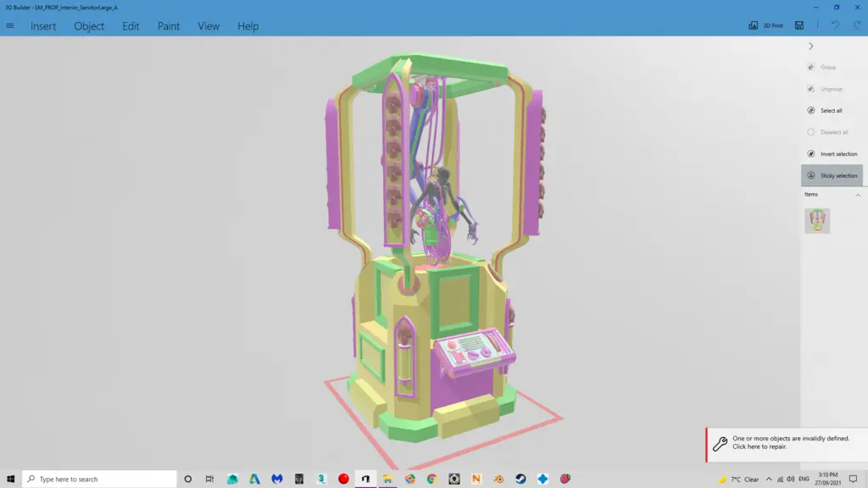The image size is (868, 488).
Task: Open Steam from the taskbar
Action: [520, 479]
